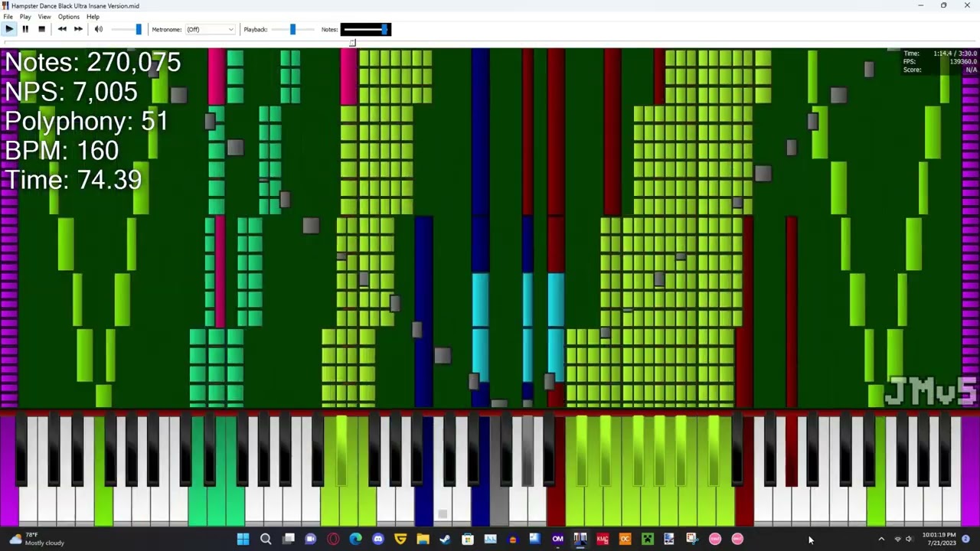Image resolution: width=980 pixels, height=551 pixels.
Task: Launch Minecraft creeper icon on the taskbar
Action: (647, 540)
